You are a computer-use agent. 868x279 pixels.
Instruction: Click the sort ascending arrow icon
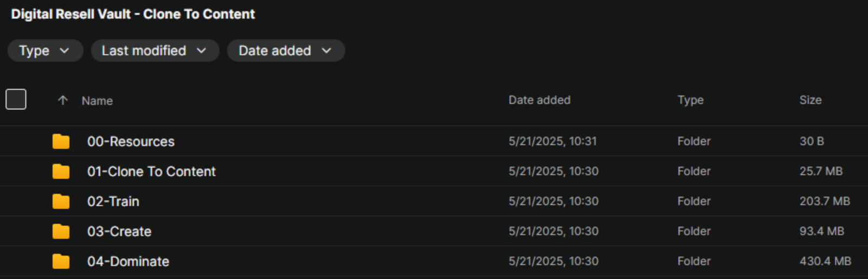tap(63, 100)
